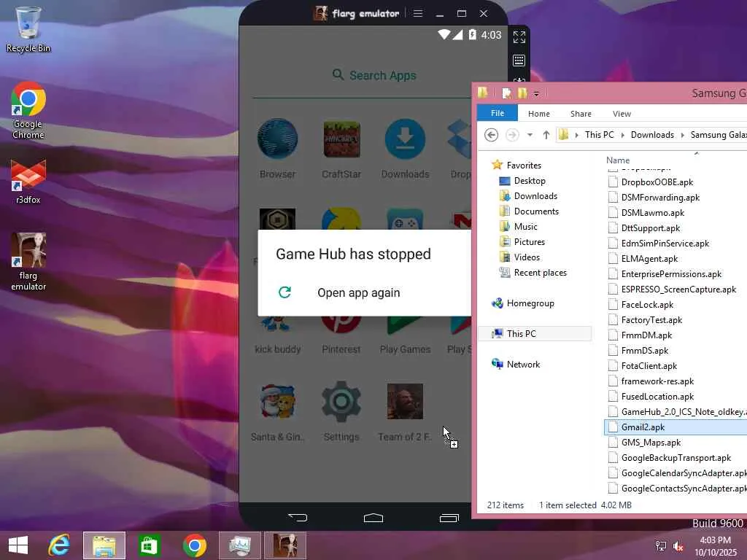Select Recent places in navigation pane
This screenshot has width=747, height=560.
[x=533, y=273]
